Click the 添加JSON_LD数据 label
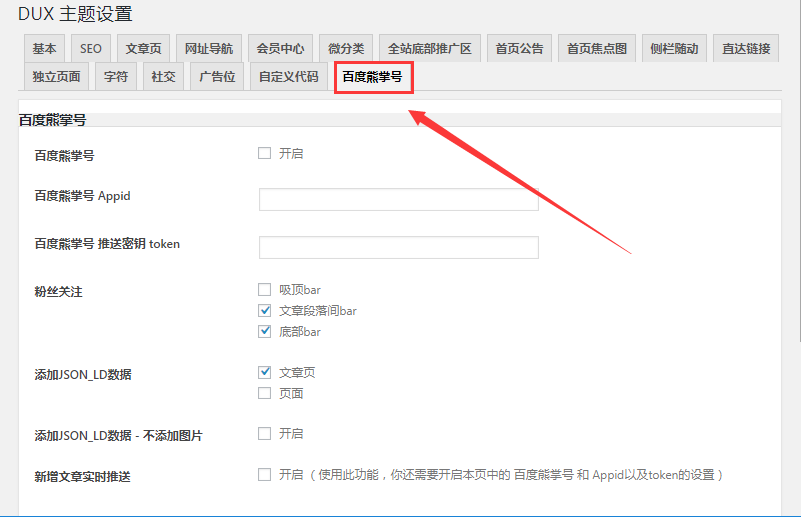 pos(83,374)
